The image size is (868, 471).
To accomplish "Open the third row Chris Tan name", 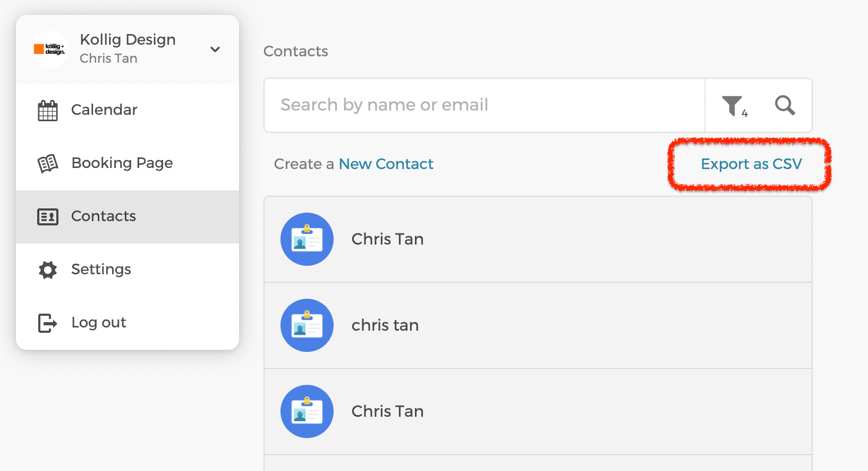I will (x=387, y=411).
